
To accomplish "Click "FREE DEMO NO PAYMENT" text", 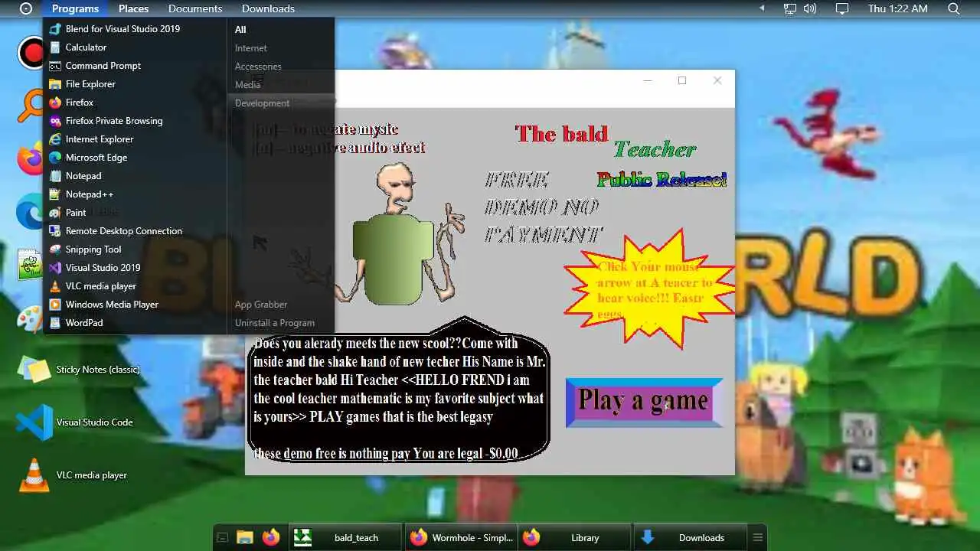I will pos(543,207).
